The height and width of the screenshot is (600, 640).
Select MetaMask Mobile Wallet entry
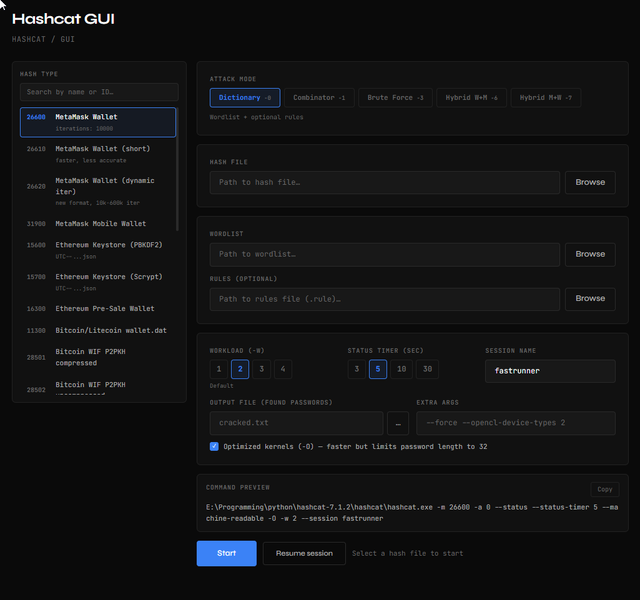tap(98, 224)
